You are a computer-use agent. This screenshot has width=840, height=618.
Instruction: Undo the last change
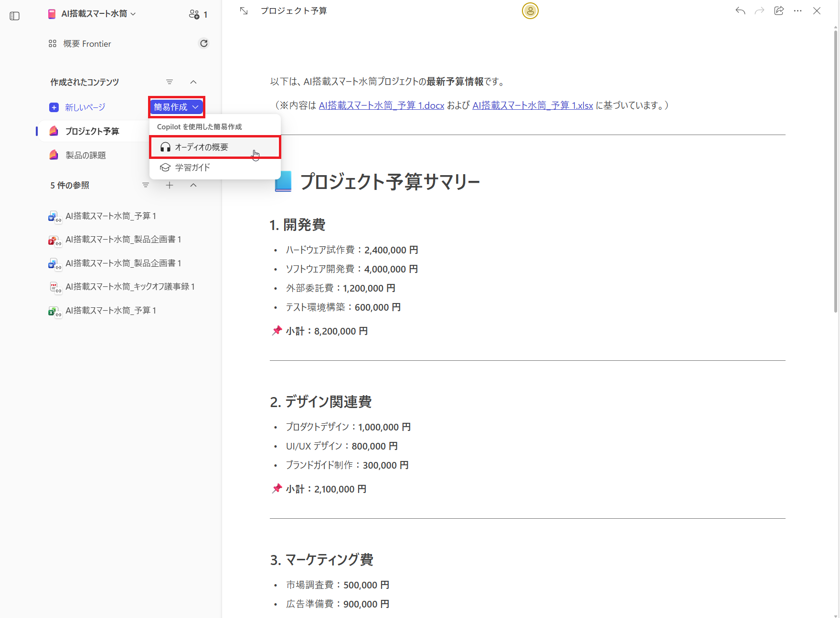(740, 10)
